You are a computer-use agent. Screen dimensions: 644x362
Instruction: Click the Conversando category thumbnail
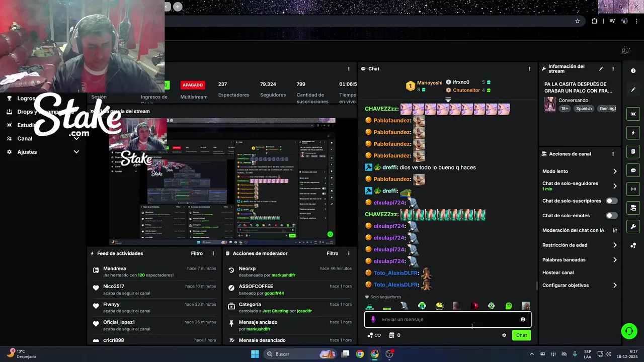tap(550, 104)
